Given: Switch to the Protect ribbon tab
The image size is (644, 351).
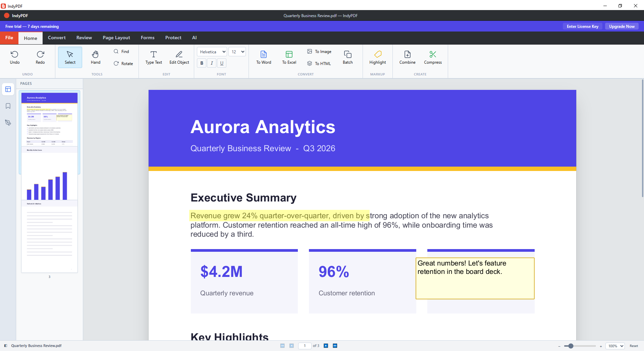Looking at the screenshot, I should [173, 38].
